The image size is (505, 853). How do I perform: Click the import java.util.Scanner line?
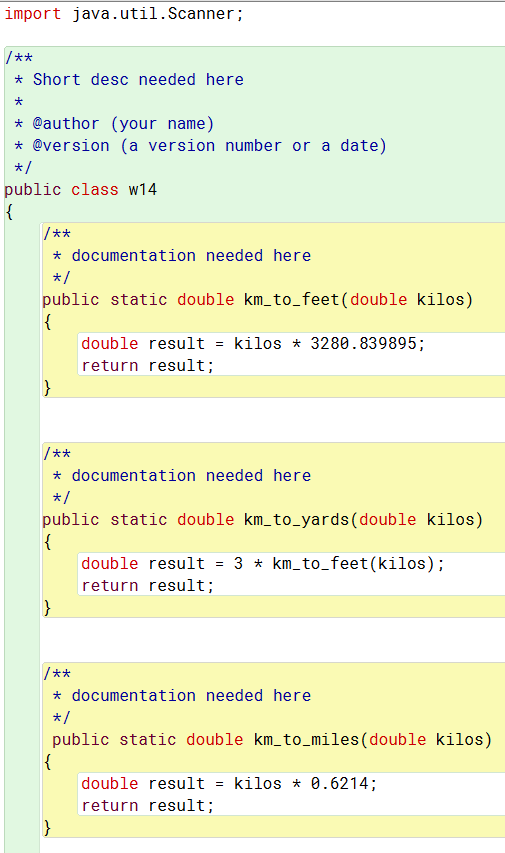[x=124, y=13]
